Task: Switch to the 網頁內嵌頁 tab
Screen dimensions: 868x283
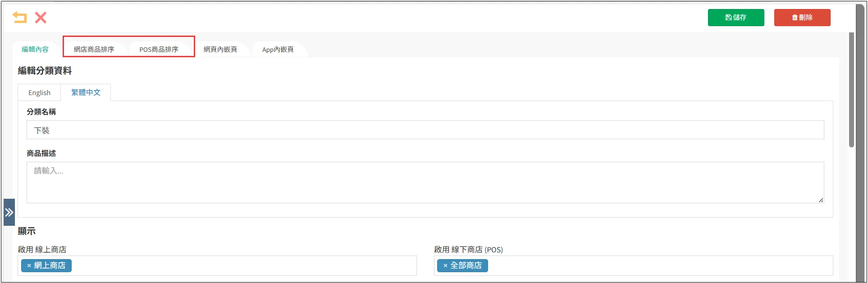Action: [220, 50]
